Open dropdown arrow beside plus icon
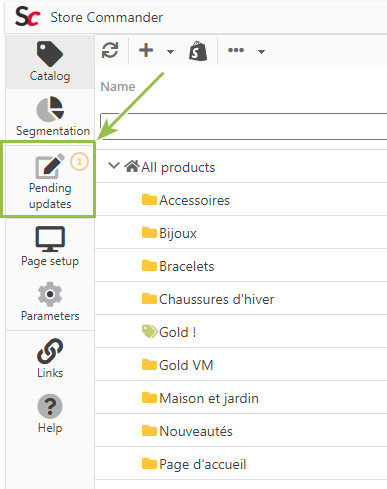387x489 pixels. 170,52
